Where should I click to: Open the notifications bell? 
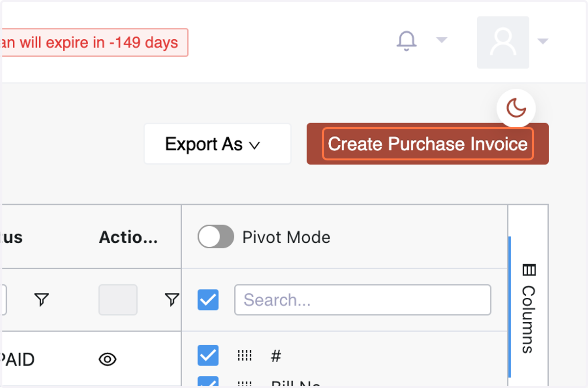[x=406, y=41]
